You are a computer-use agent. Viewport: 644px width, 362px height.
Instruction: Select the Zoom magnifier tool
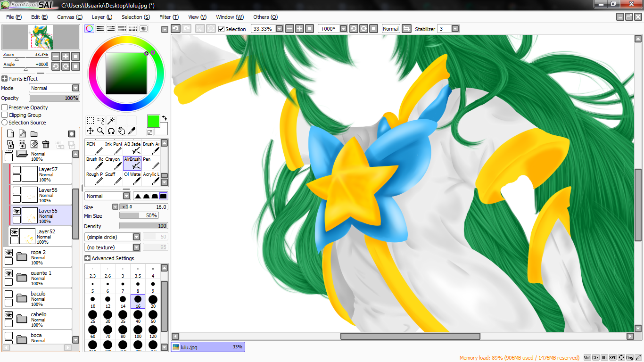(101, 131)
